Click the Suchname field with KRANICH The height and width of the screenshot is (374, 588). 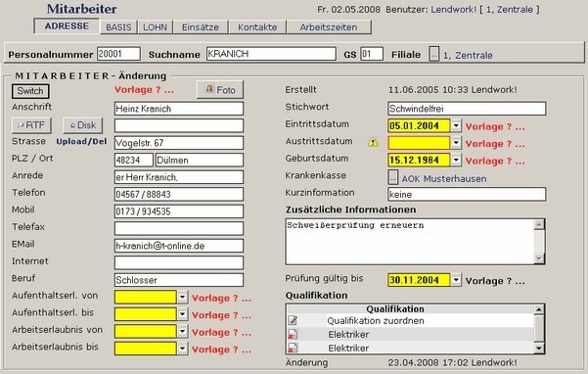(x=271, y=54)
